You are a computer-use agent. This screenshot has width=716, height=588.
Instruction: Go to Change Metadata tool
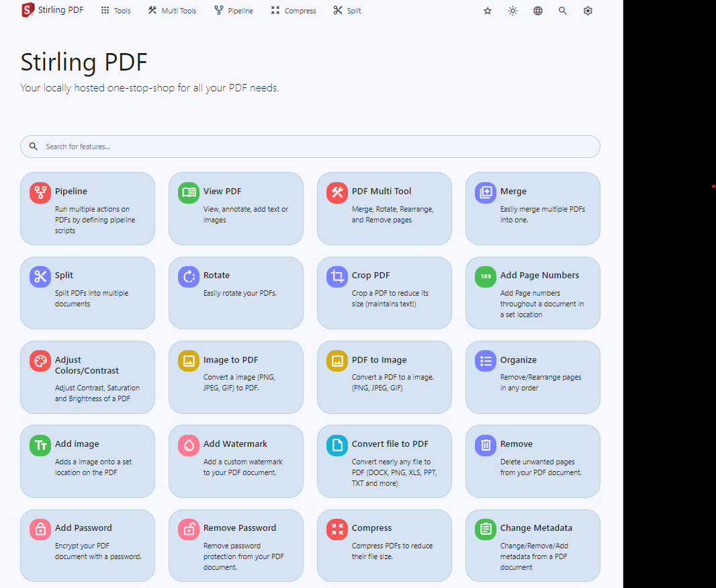536,528
